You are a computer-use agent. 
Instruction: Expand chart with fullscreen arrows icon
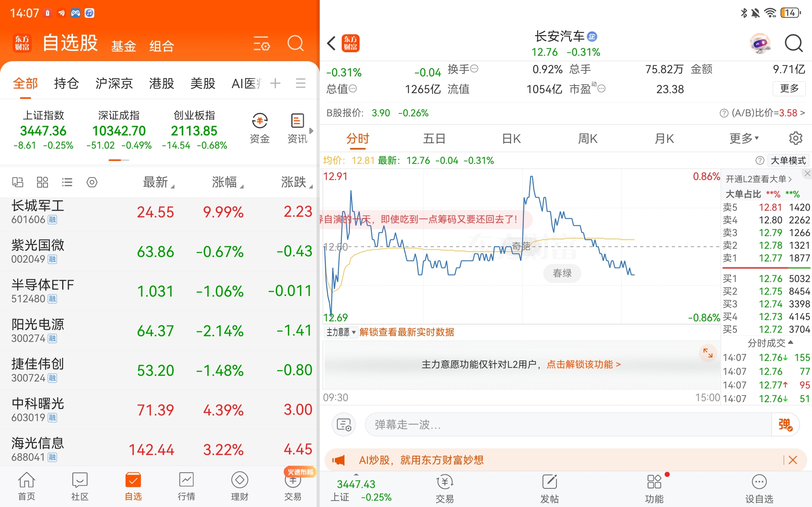click(708, 353)
